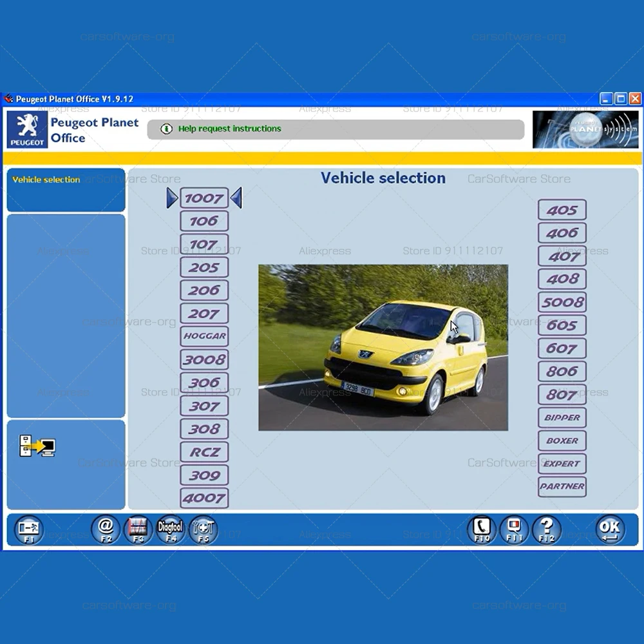The width and height of the screenshot is (644, 644).
Task: Pick the 607 model
Action: tap(562, 348)
